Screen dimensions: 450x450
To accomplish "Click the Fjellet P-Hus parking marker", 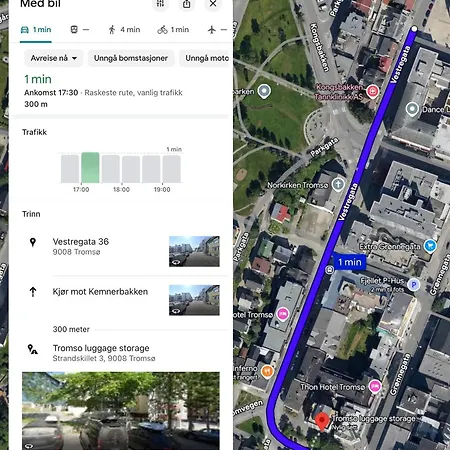I will (x=414, y=285).
